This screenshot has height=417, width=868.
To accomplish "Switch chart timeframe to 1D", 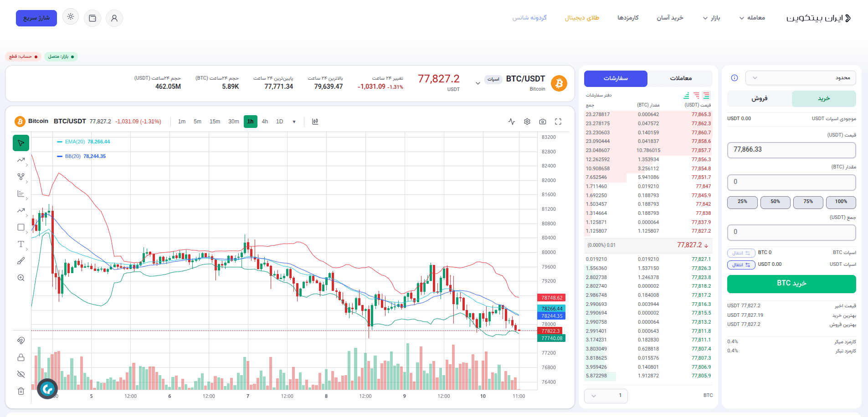I will tap(280, 122).
